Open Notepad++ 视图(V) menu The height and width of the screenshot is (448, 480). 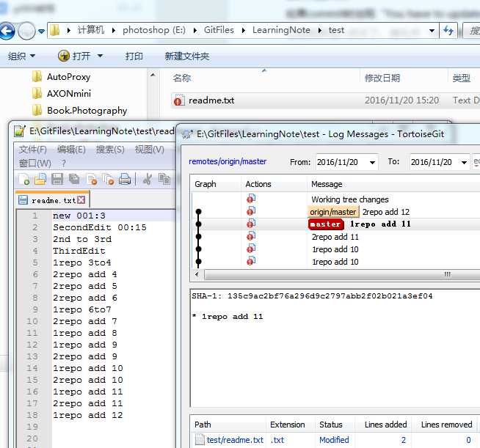150,150
